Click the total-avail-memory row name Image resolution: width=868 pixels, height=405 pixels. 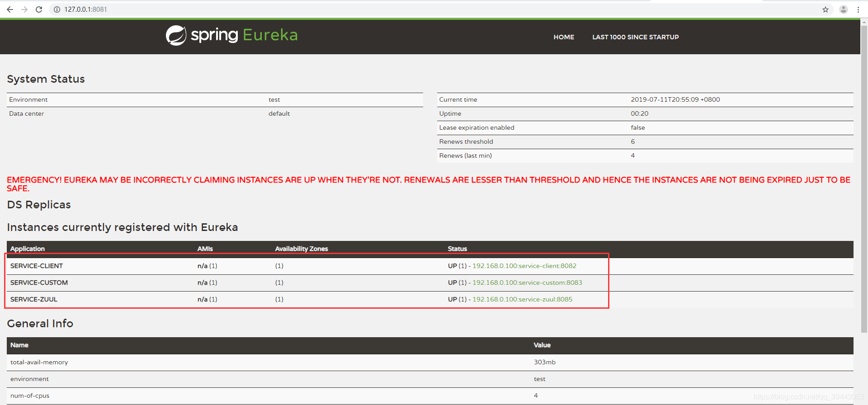click(x=39, y=362)
